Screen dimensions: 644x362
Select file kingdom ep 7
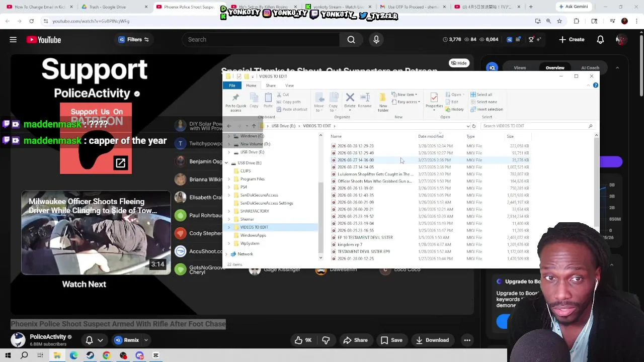coord(350,244)
